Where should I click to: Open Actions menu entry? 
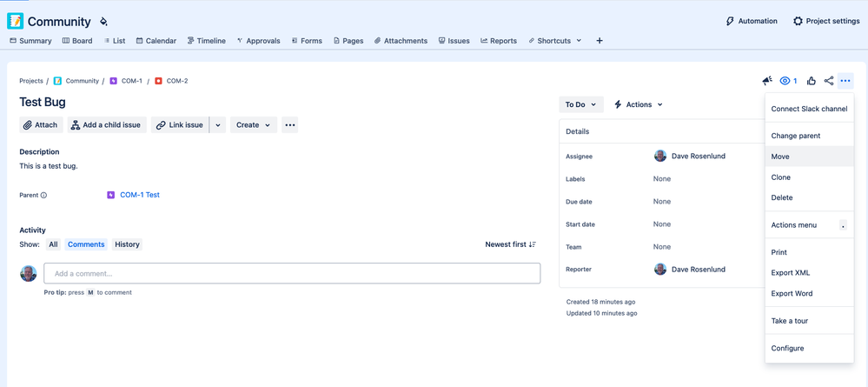(809, 225)
